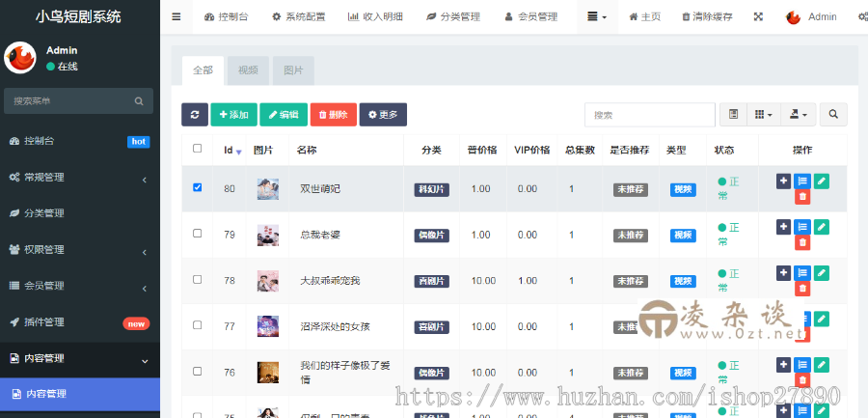Image resolution: width=868 pixels, height=418 pixels.
Task: Collapse 内容管理 sidebar group
Action: pyautogui.click(x=80, y=359)
